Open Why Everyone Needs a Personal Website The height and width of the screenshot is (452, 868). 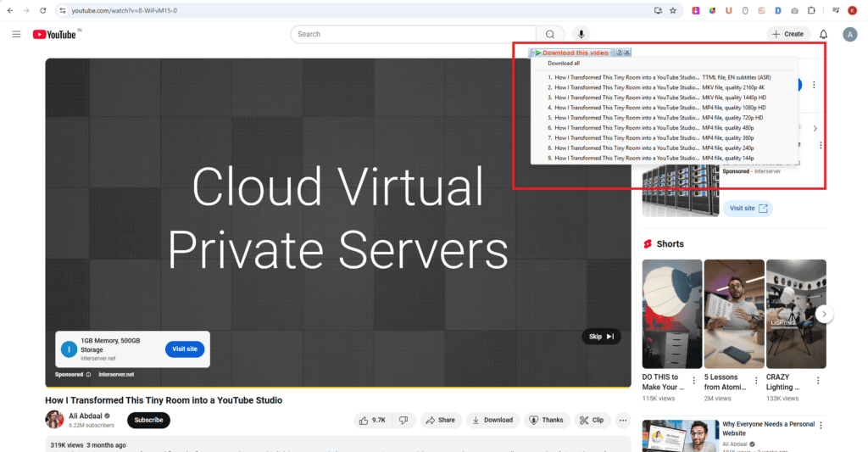click(768, 429)
